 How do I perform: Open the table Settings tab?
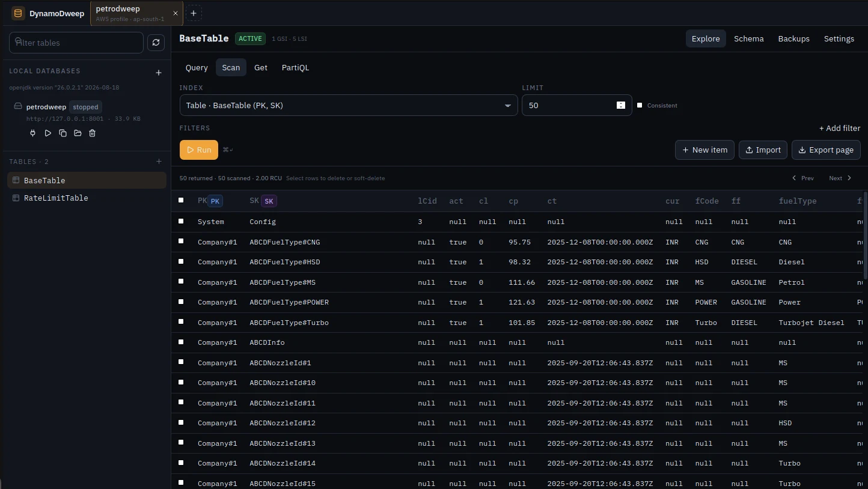coord(839,38)
